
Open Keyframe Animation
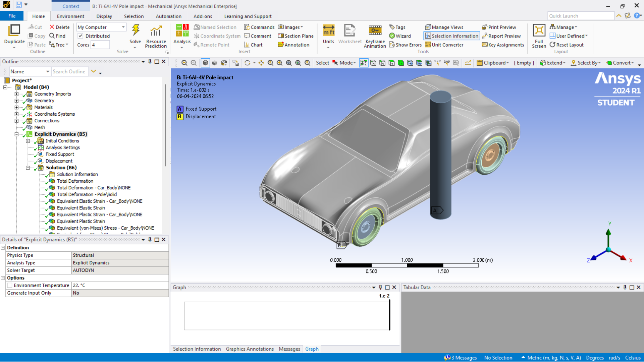(x=375, y=36)
